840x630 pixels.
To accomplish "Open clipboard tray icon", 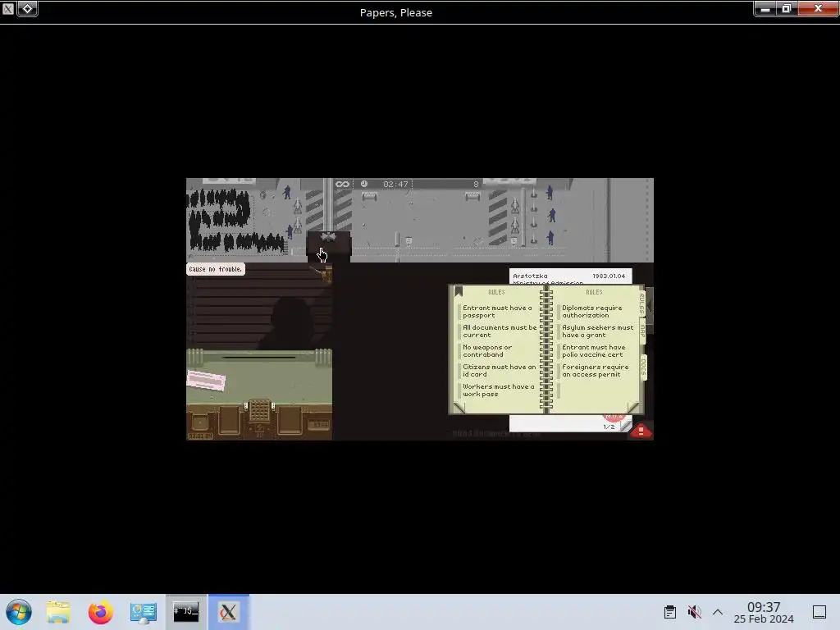I will point(670,612).
